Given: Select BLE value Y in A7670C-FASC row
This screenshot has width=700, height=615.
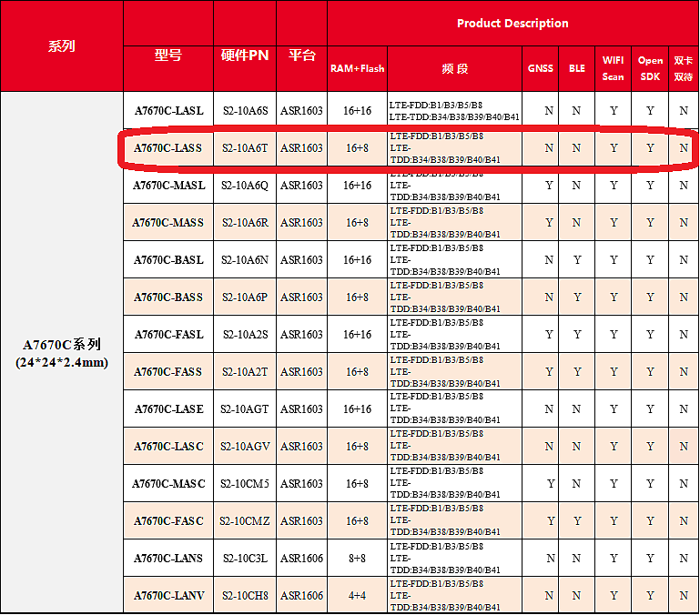Looking at the screenshot, I should click(x=577, y=520).
